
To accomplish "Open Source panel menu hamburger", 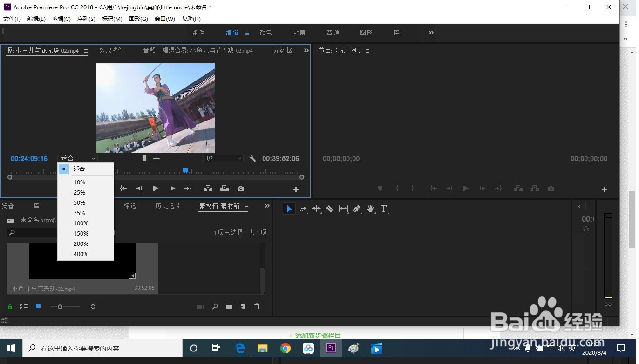I will 86,51.
